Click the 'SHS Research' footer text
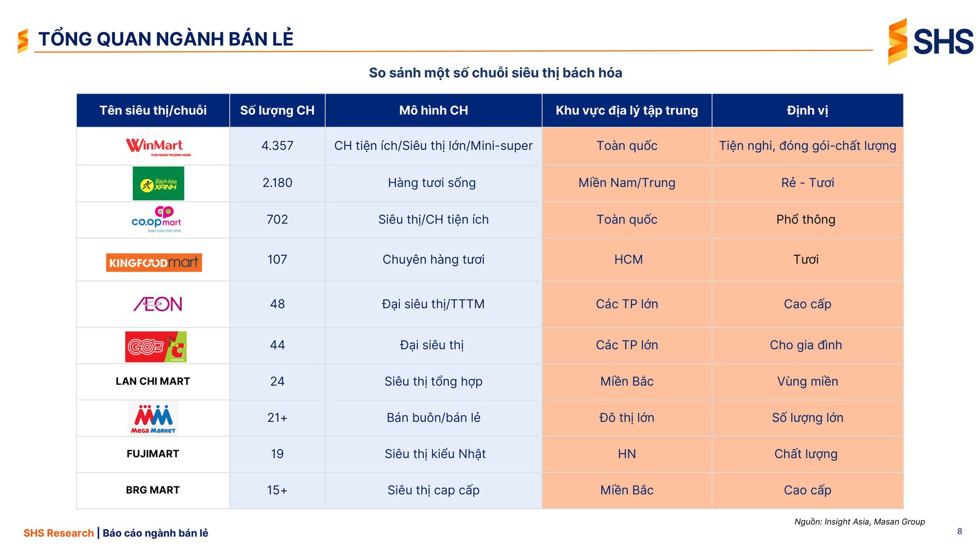This screenshot has height=551, width=980. [x=58, y=533]
